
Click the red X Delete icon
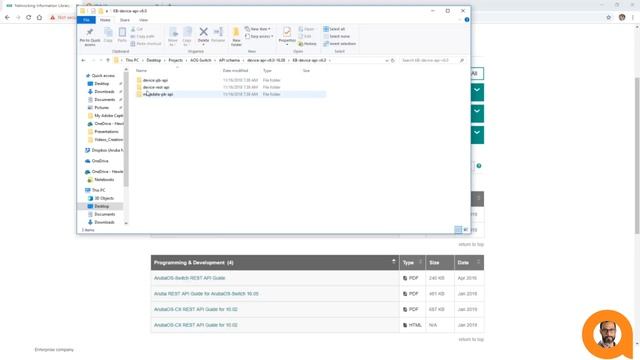[203, 32]
